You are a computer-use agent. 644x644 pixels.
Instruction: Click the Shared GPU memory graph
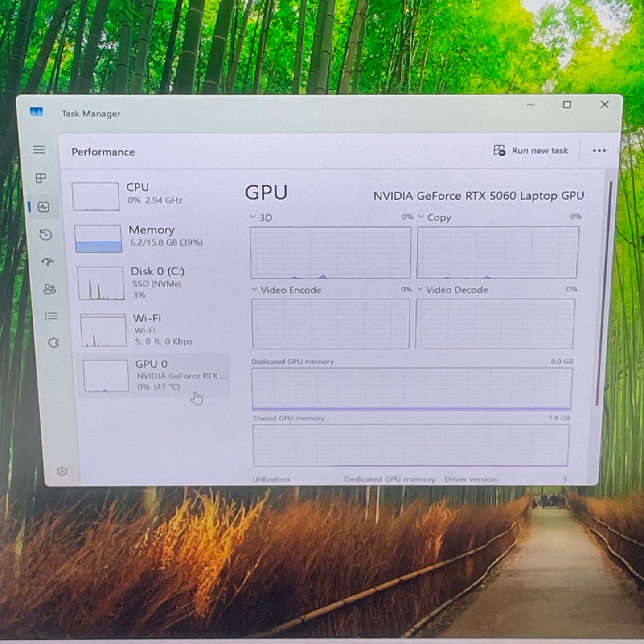click(x=410, y=445)
